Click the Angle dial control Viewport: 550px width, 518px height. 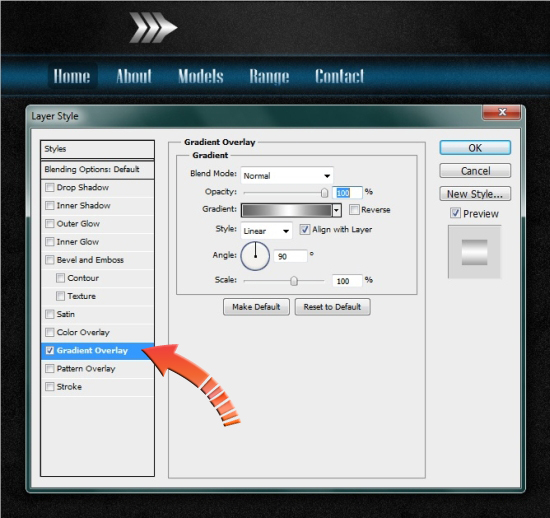click(x=255, y=256)
